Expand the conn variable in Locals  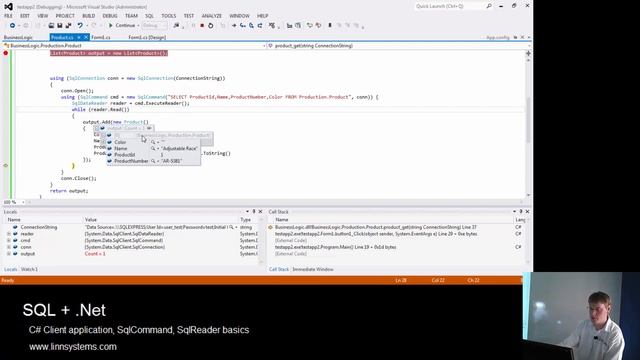click(9, 247)
